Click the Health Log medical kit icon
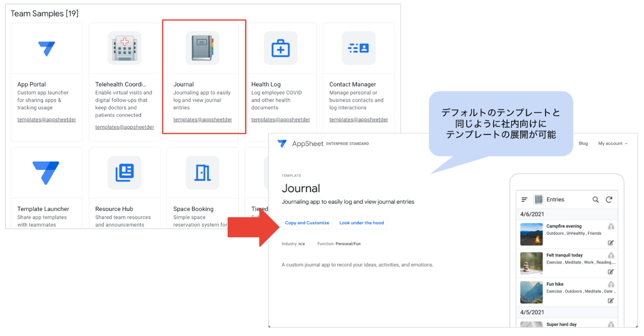The image size is (644, 336). click(281, 48)
